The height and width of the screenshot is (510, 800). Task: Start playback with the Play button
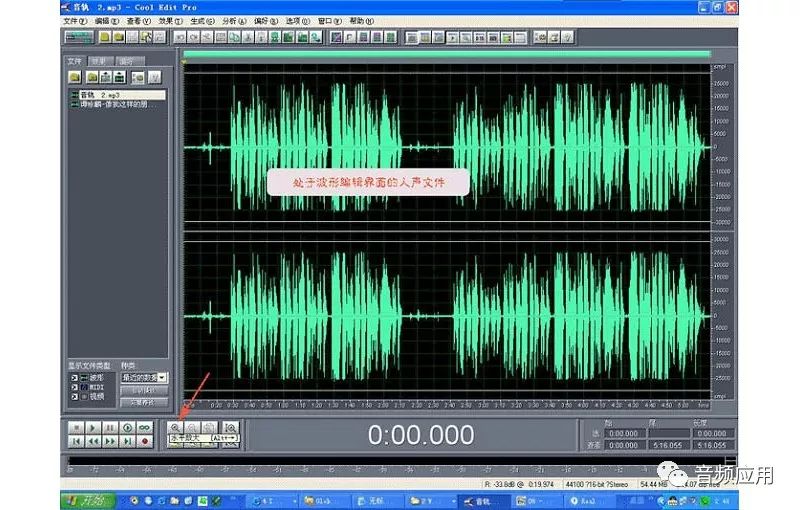93,427
